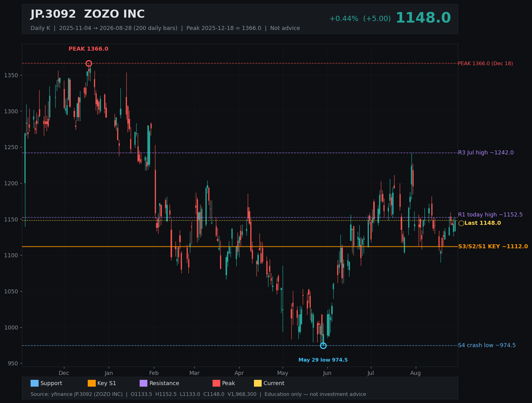
Task: Click the R1 today high ~1152.5 label
Action: [x=490, y=215]
